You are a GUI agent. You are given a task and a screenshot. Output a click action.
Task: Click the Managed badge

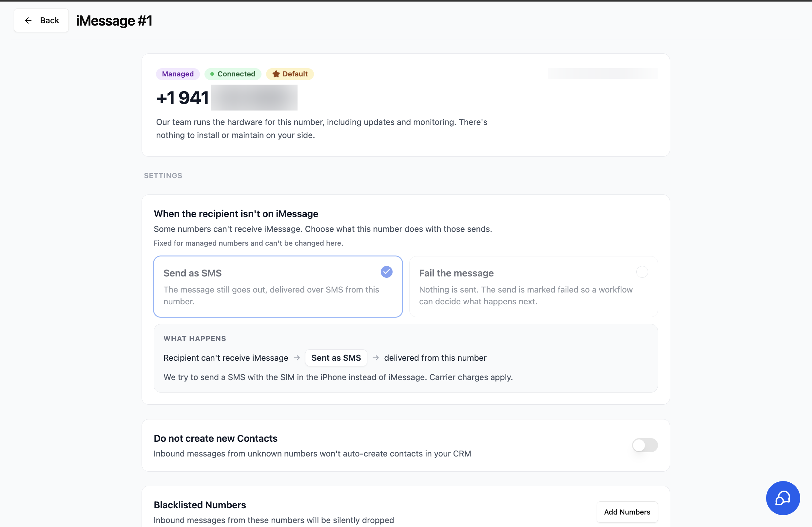(178, 74)
